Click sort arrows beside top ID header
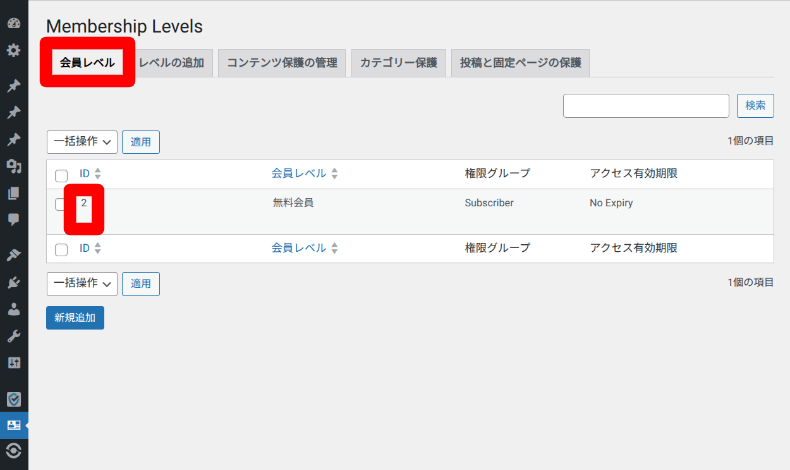The width and height of the screenshot is (790, 470). tap(98, 174)
